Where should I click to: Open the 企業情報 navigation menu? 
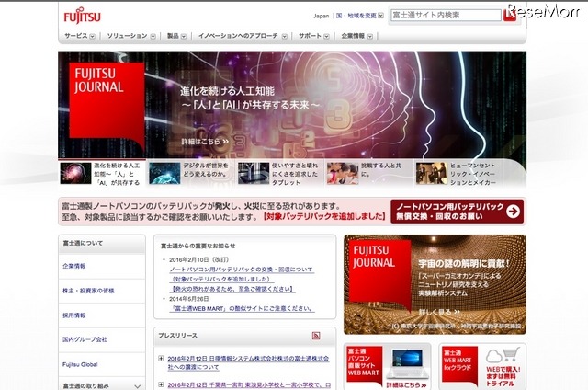pos(353,36)
